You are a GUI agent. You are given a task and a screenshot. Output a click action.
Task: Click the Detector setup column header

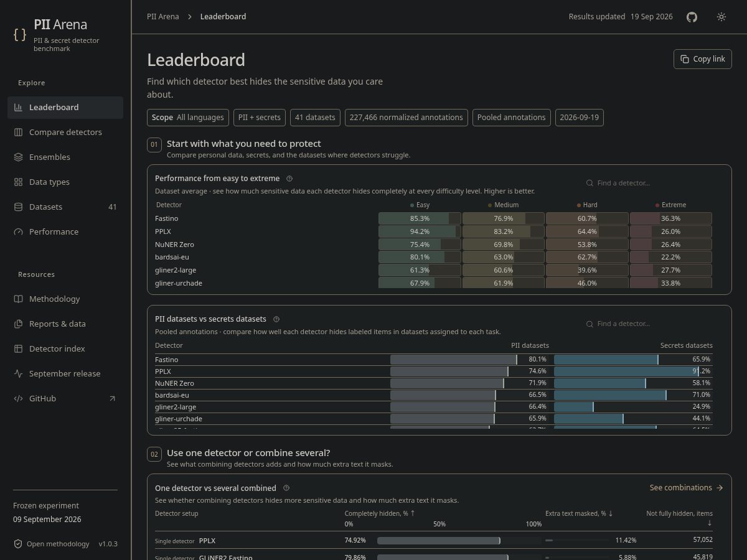click(177, 513)
